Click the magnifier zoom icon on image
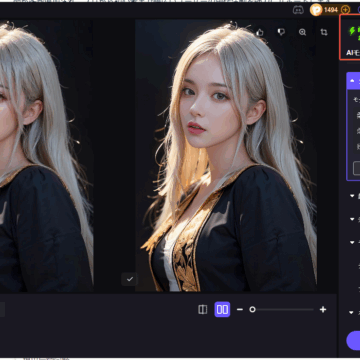360x360 pixels. coord(302,32)
